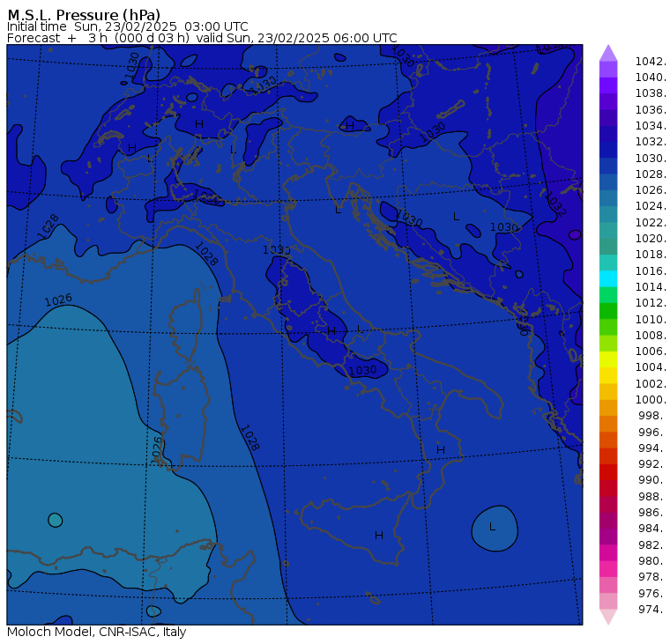Click the 'Forecast + 3 h' valid-time line
Image resolution: width=670 pixels, height=644 pixels.
pos(202,38)
